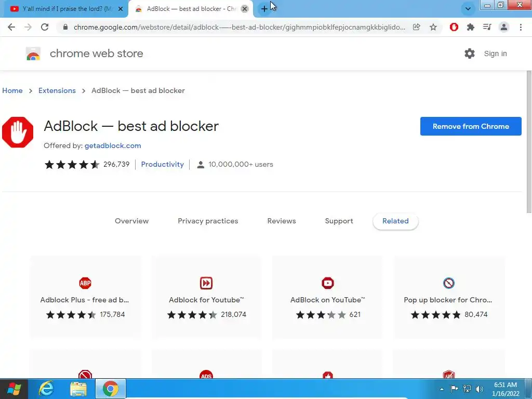This screenshot has width=532, height=399.
Task: Click Remove from Chrome button
Action: (471, 126)
